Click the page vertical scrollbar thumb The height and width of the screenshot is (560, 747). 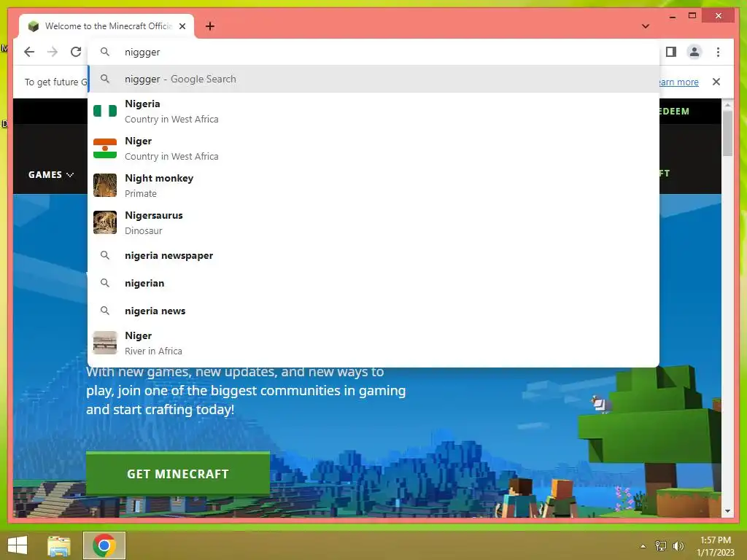point(727,133)
